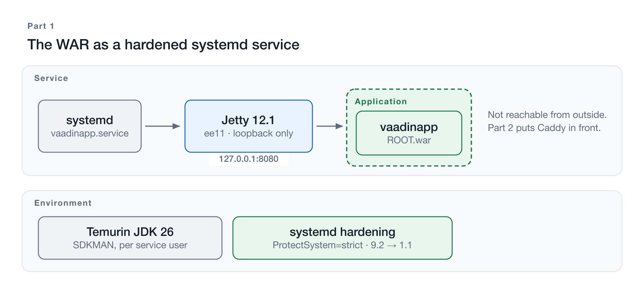Click the "ee11 · loopback only" subtitle
Viewport: 644px width, 299px height.
click(x=249, y=133)
